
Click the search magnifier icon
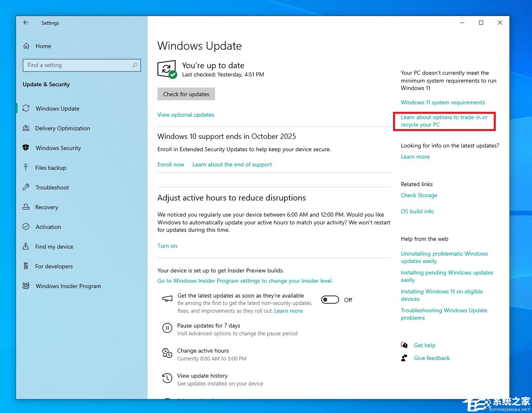[135, 65]
